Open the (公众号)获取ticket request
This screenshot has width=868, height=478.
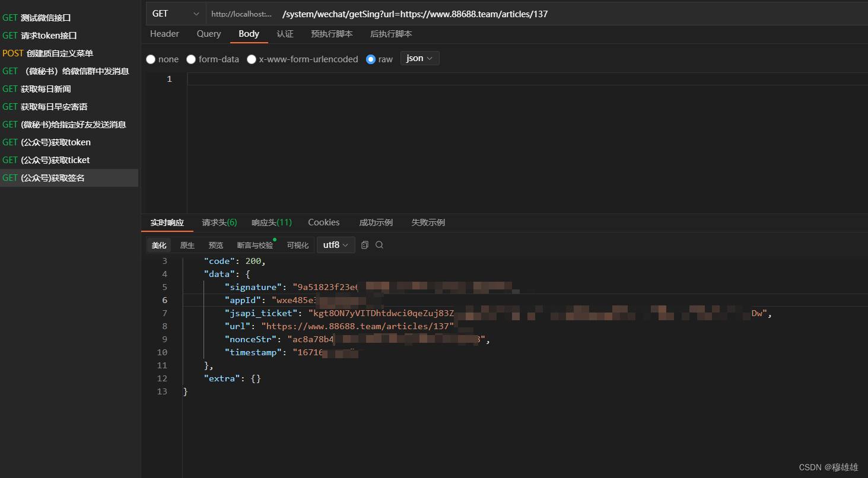point(69,160)
